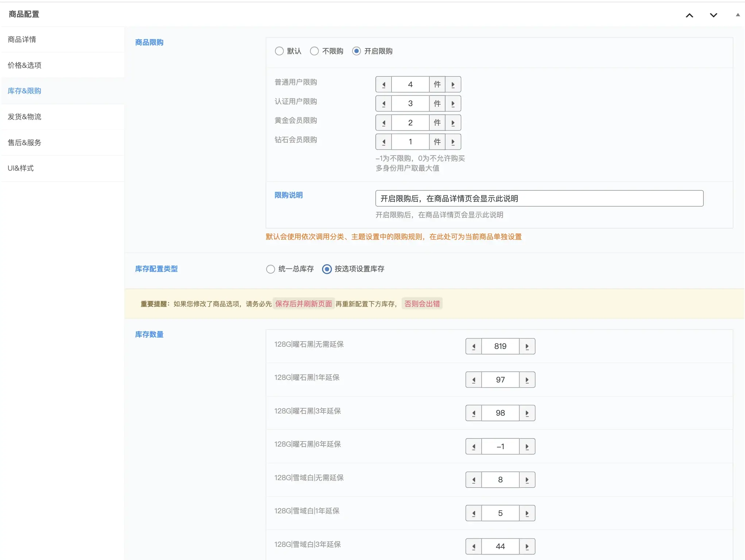Decrease stock for 128G|曜石黑|1年延保
745x560 pixels.
coord(474,380)
